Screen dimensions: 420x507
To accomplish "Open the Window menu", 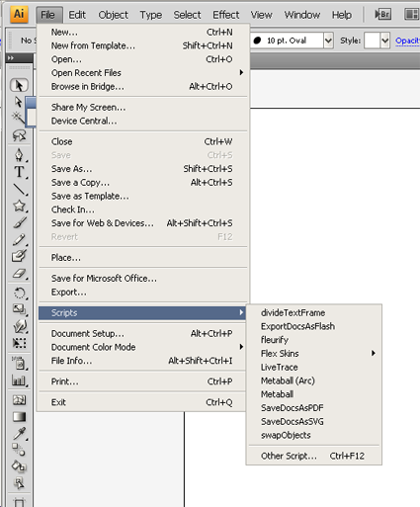I will (302, 15).
